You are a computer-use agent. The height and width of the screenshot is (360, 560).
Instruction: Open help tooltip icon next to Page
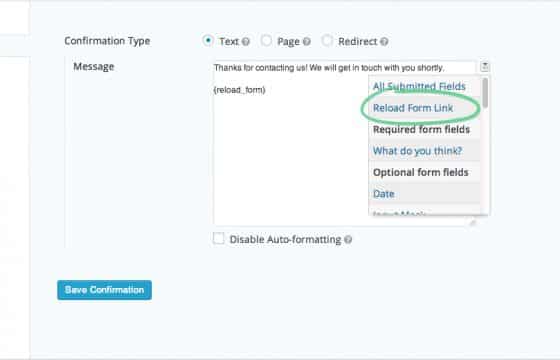coord(306,42)
